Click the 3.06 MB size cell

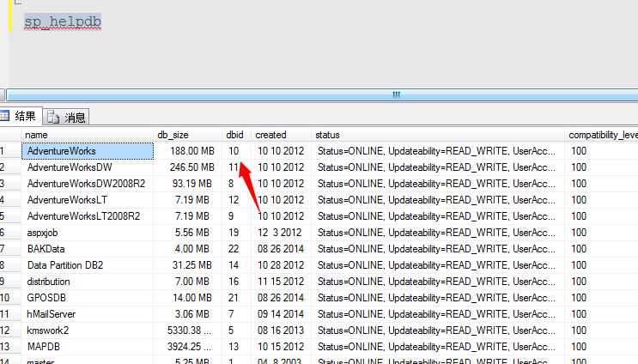(188, 314)
